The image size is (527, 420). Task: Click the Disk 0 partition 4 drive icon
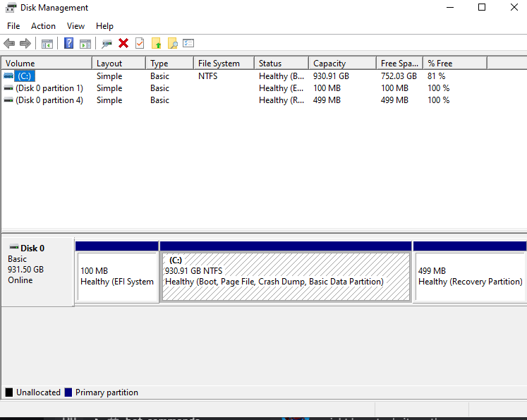(8, 100)
